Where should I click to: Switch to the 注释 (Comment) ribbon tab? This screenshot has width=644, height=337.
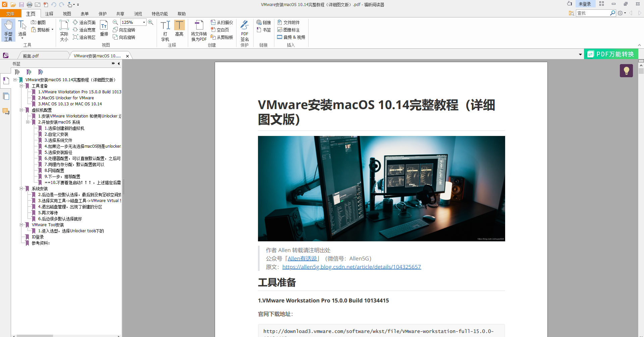click(49, 14)
